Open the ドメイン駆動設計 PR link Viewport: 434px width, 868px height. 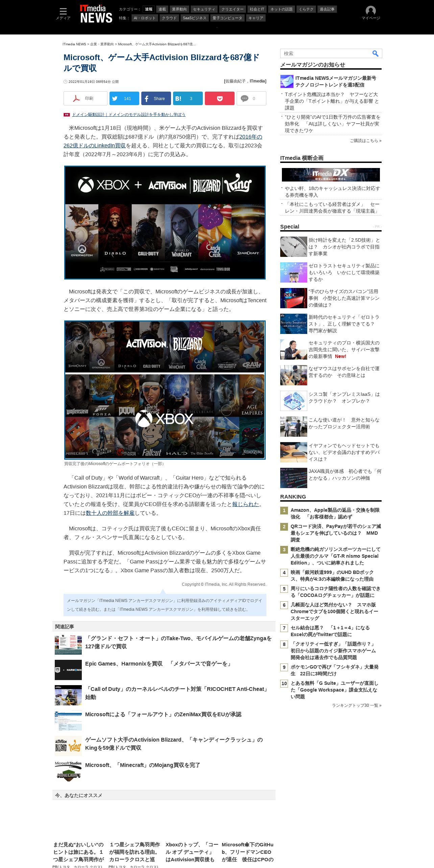(128, 115)
